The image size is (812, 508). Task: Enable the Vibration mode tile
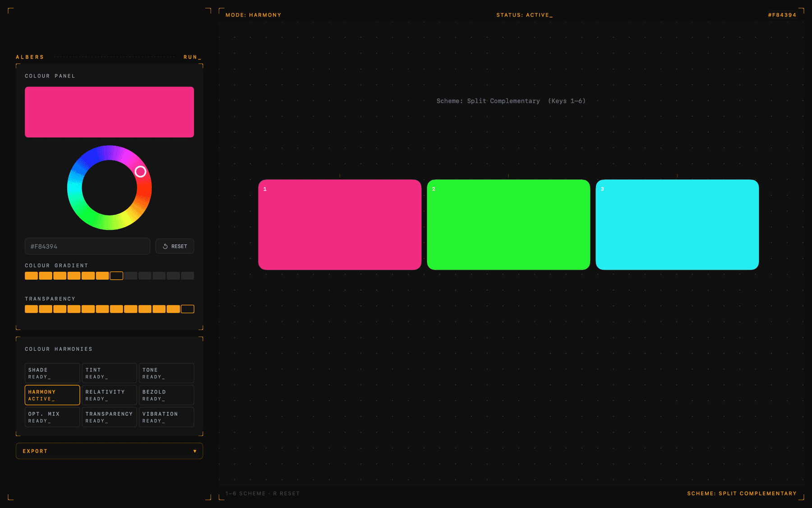pyautogui.click(x=166, y=417)
